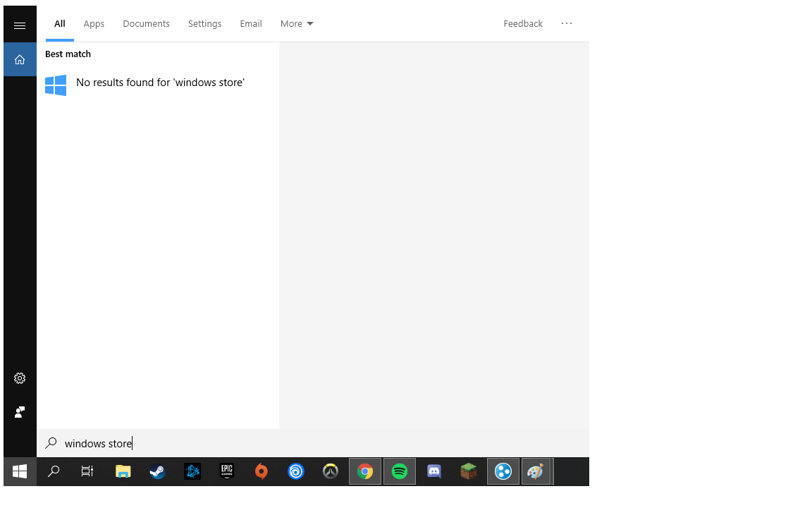Click the Feedback link
The image size is (812, 508).
pyautogui.click(x=523, y=24)
